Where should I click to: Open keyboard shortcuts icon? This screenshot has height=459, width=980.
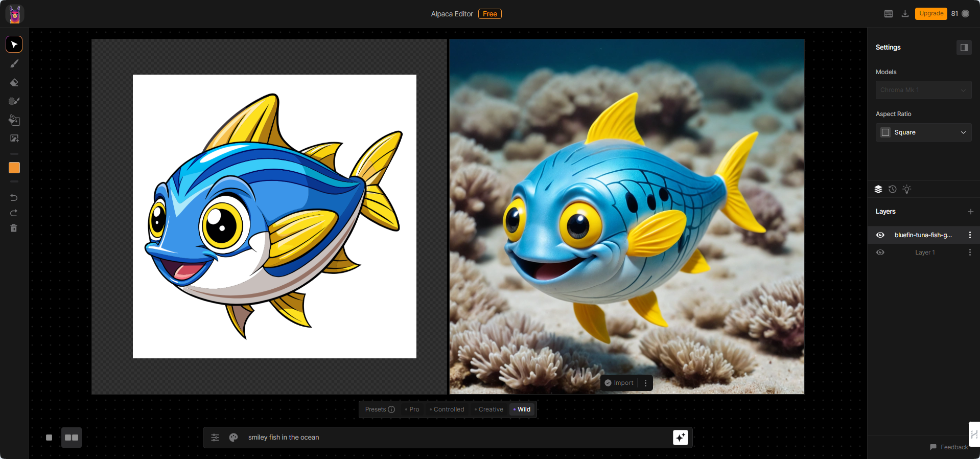(889, 14)
